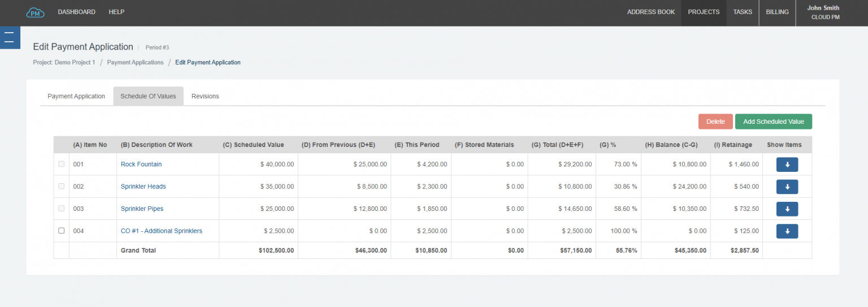Click Add Scheduled Value button
This screenshot has width=868, height=307.
pos(773,122)
